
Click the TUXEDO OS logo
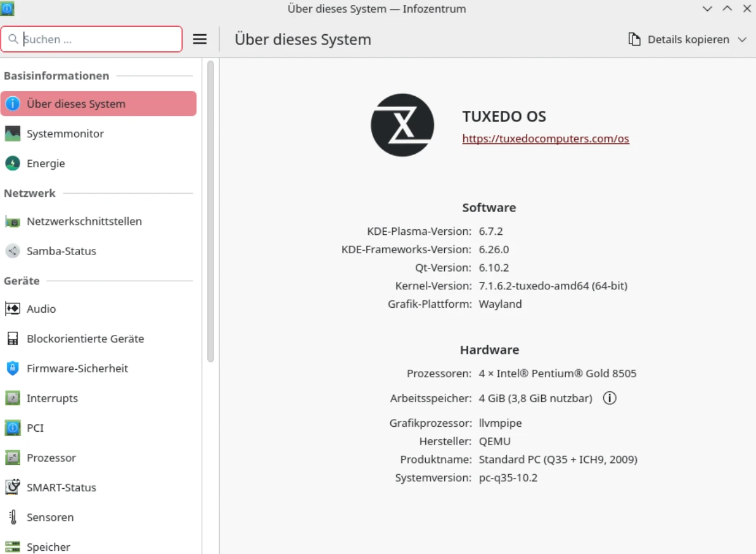coord(402,125)
